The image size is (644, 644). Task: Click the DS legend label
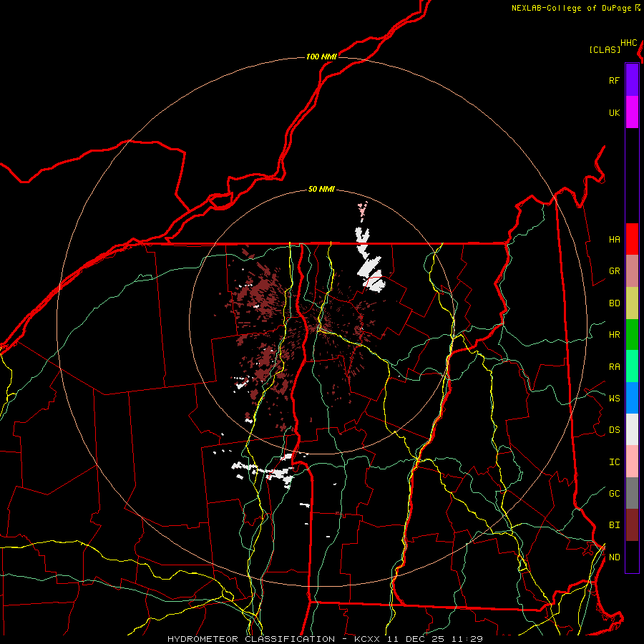[614, 429]
